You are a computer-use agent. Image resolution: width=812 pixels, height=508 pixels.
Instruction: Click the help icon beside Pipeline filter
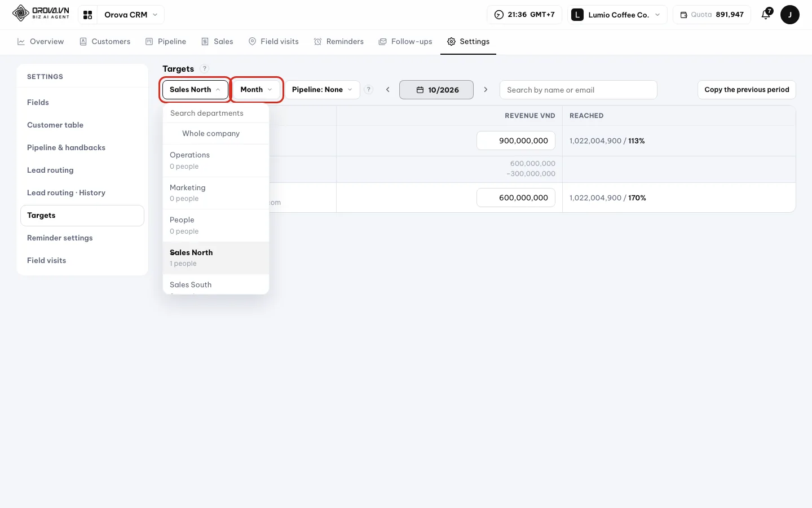[369, 90]
